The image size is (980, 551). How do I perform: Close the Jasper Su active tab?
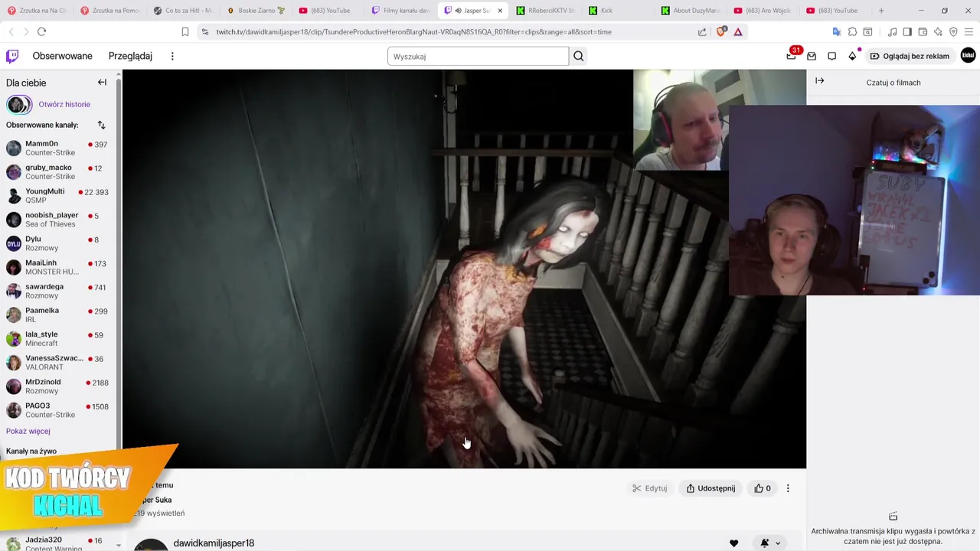(500, 11)
